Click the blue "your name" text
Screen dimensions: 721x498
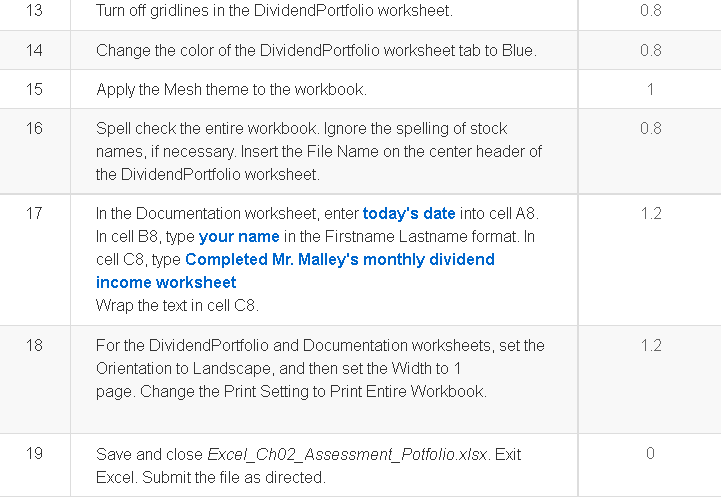click(x=239, y=237)
